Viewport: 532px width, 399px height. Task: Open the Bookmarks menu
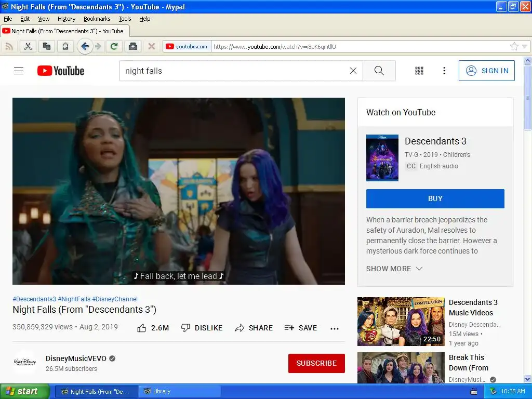coord(97,19)
